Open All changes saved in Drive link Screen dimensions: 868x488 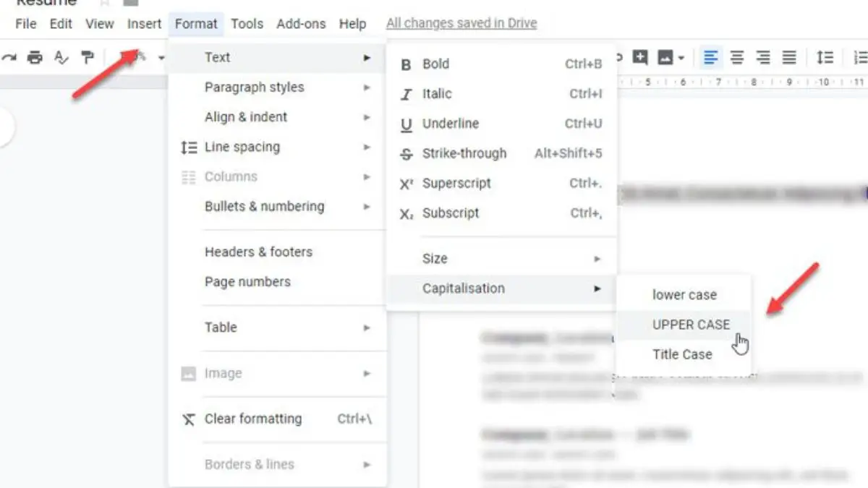[461, 23]
